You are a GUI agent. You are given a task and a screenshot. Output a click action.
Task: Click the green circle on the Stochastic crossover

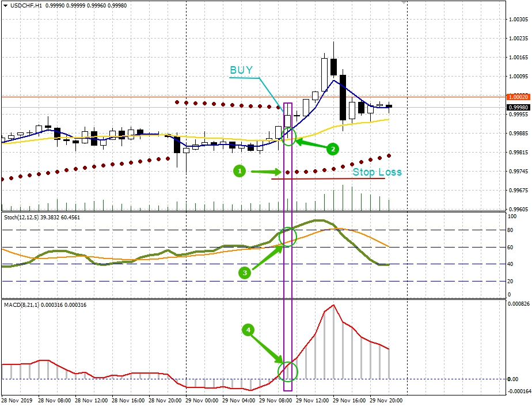coord(288,236)
